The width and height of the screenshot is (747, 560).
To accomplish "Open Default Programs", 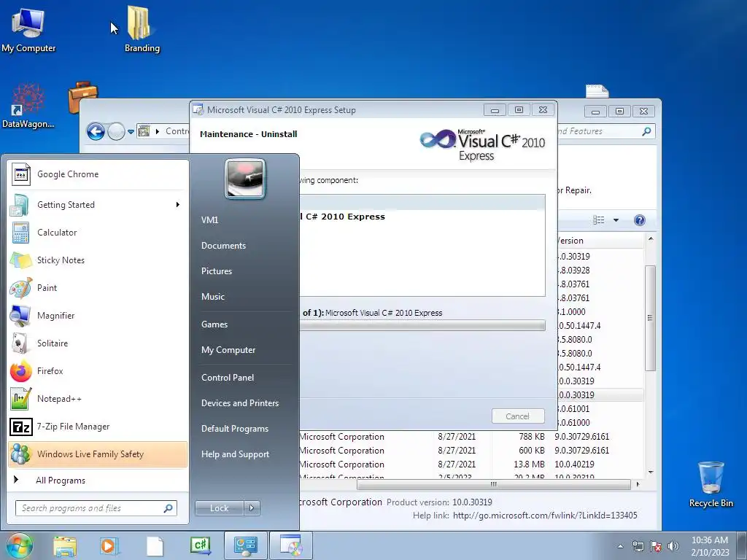I will click(235, 429).
